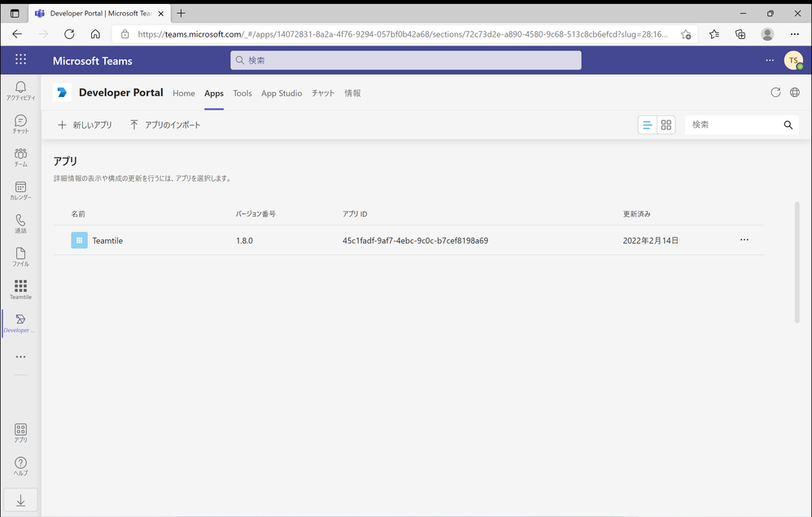Refresh the browser page
Viewport: 812px width, 517px height.
click(x=69, y=34)
